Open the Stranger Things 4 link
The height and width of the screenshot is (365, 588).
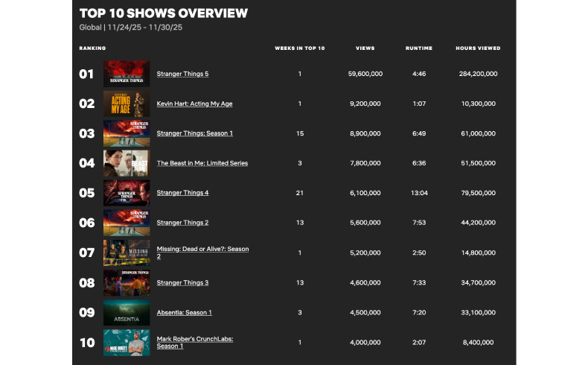182,193
